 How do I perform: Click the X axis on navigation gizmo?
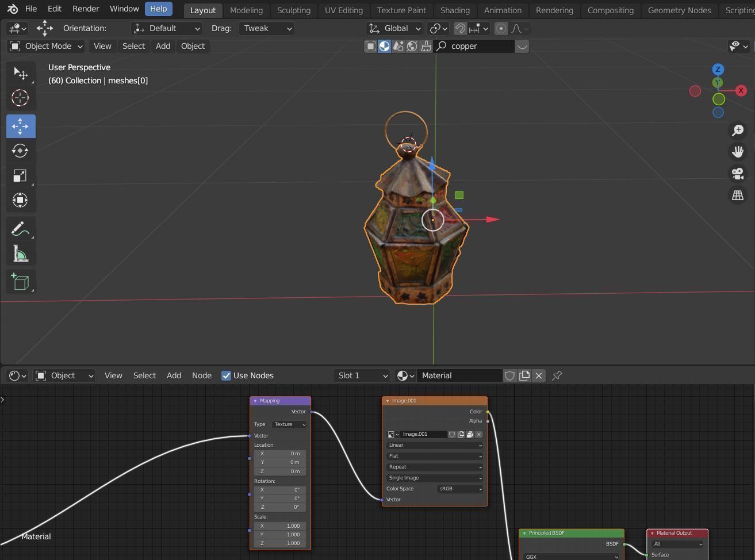741,90
